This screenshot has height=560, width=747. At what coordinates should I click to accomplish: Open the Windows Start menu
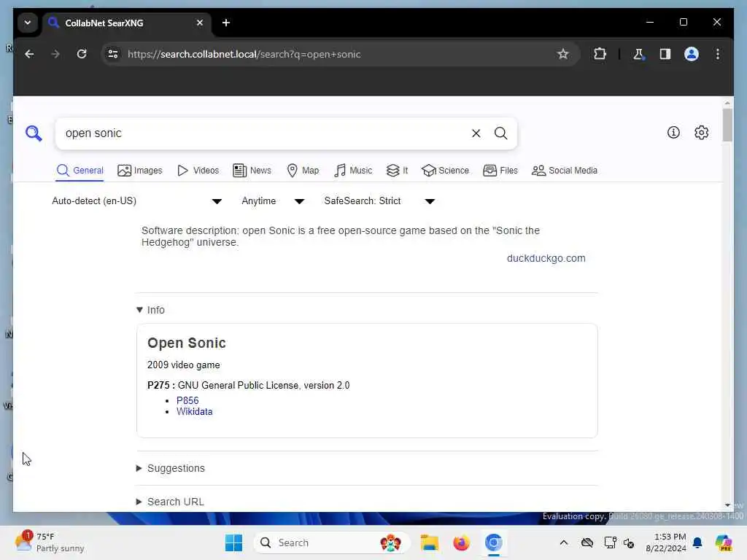(233, 542)
